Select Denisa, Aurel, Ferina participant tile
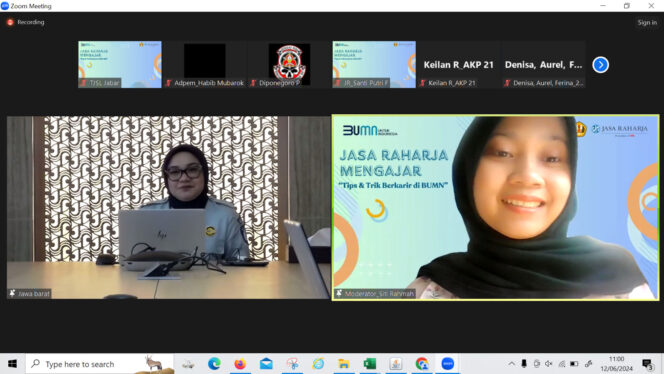Screen dimensions: 664x374 543,64
